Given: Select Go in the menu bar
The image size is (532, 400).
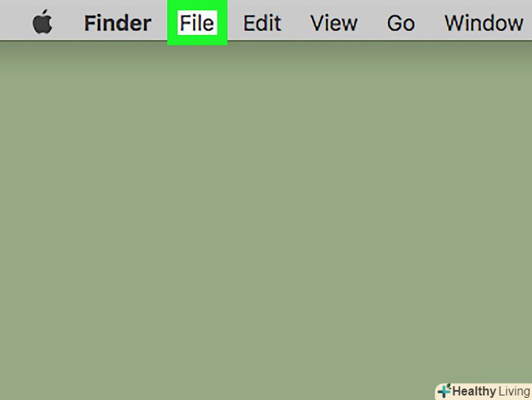Looking at the screenshot, I should point(400,23).
